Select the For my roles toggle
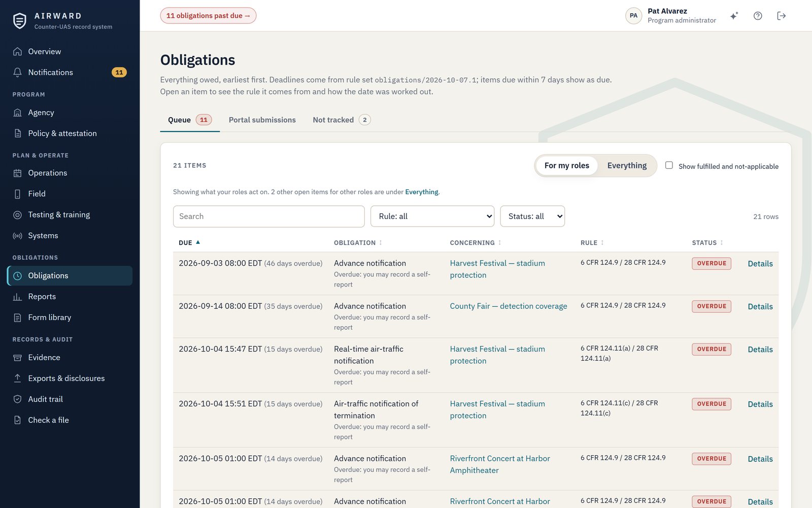 click(567, 166)
